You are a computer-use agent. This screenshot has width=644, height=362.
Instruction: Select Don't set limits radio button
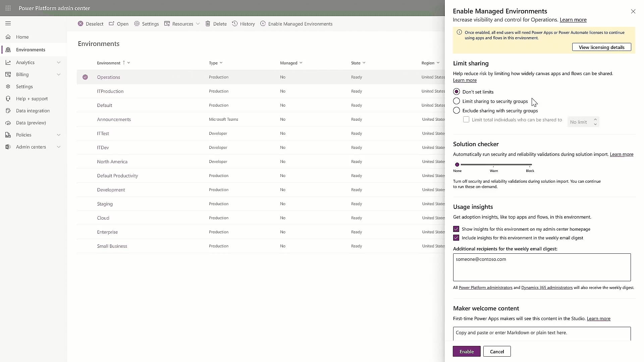tap(456, 92)
